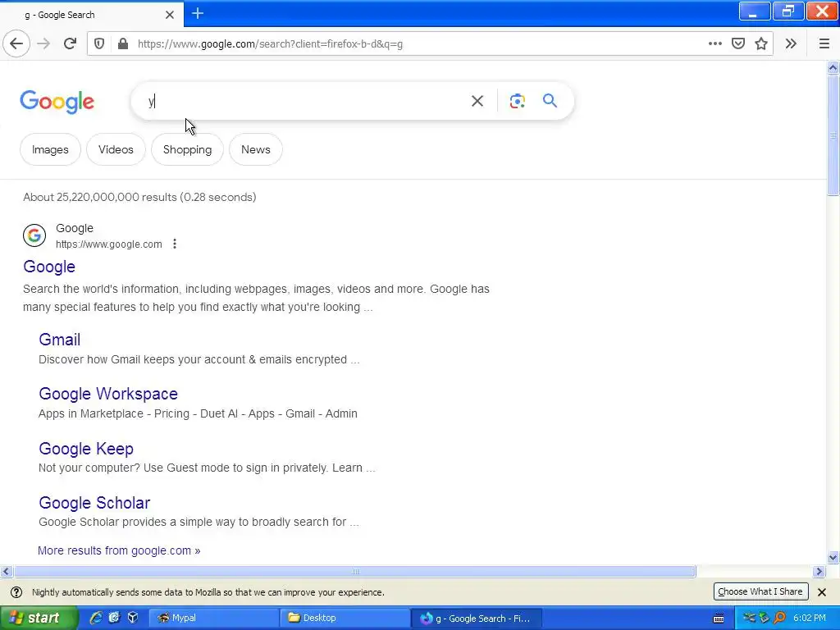Click the vertical scrollbar up arrow
Viewport: 840px width, 630px height.
pos(833,67)
